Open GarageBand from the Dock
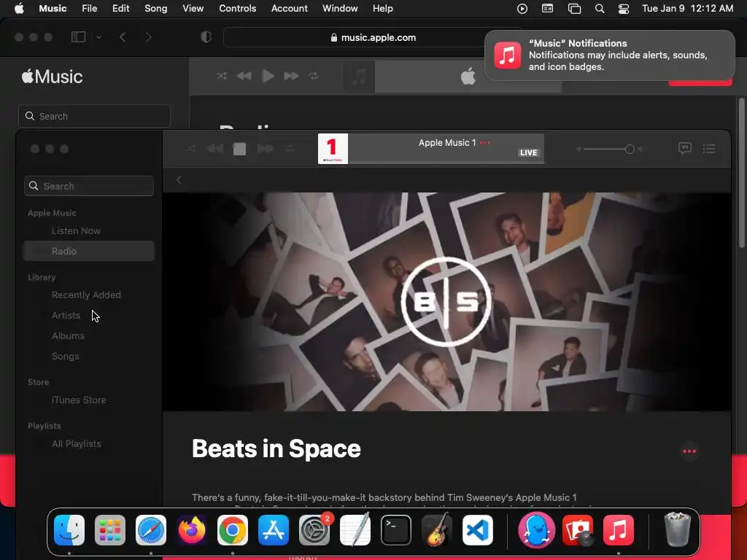The image size is (747, 560). point(437,530)
